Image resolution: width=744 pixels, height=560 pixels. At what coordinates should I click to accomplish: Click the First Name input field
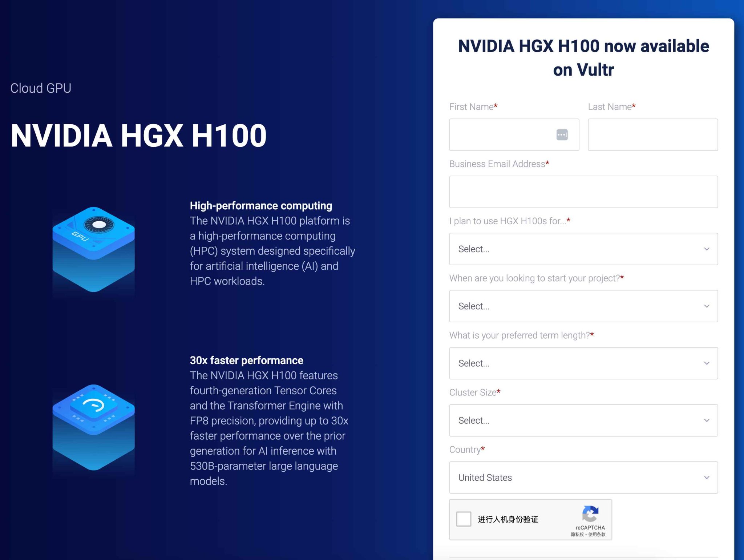pos(509,134)
